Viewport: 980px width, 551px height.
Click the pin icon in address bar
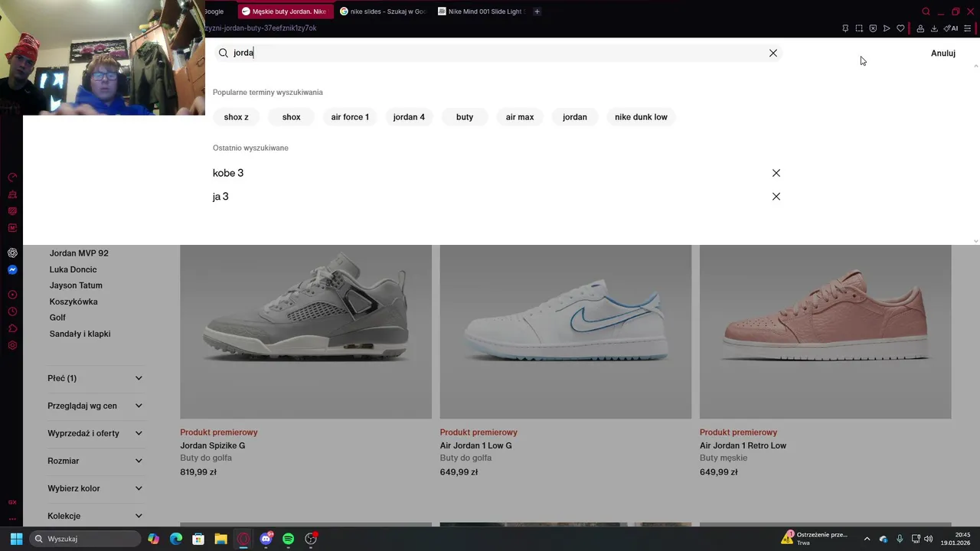point(845,28)
